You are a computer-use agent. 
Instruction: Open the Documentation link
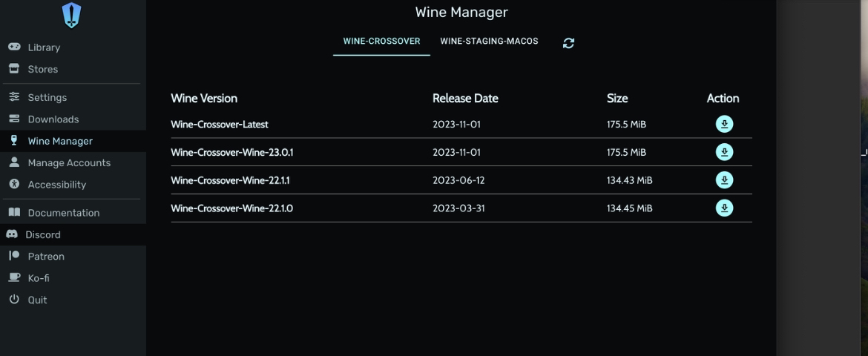(x=63, y=213)
